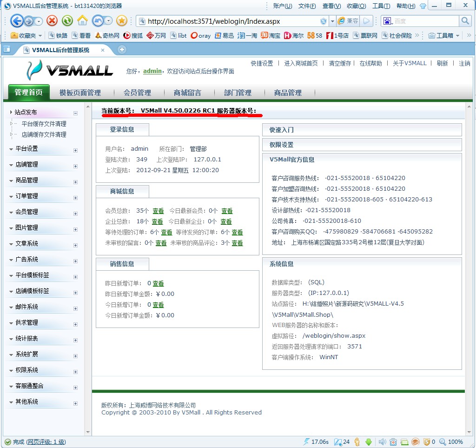Expand the 权限系统 section plus box

pos(76,372)
